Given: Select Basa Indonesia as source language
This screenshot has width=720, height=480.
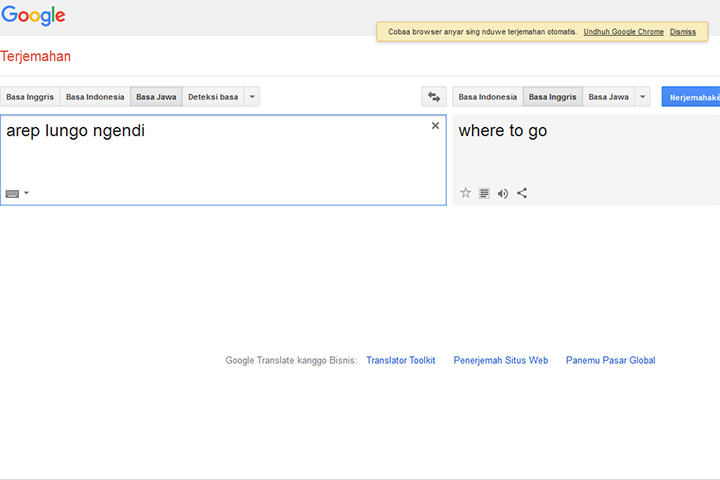Looking at the screenshot, I should coord(95,97).
